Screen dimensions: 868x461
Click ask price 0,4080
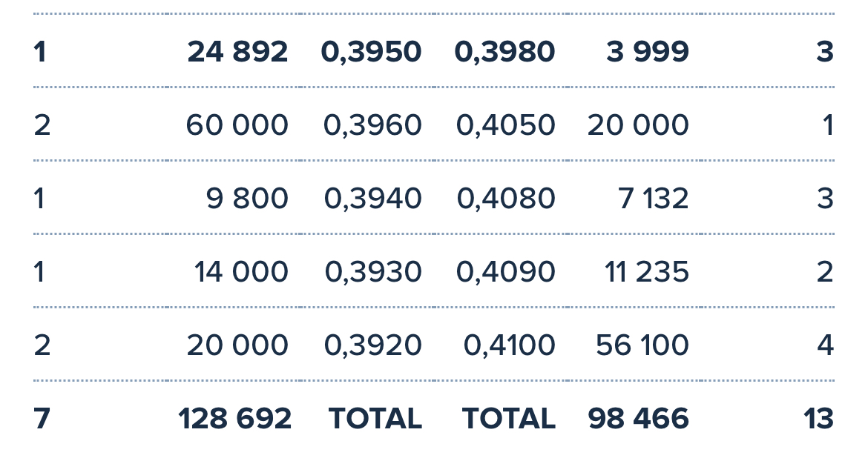[x=506, y=199]
